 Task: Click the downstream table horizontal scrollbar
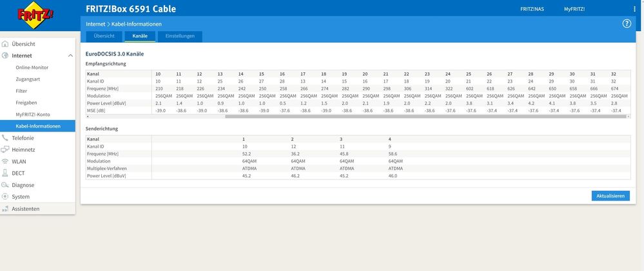click(426, 116)
